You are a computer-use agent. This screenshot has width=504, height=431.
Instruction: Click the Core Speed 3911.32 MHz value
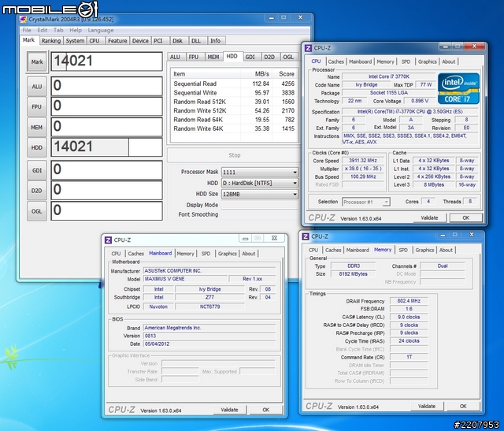(363, 161)
